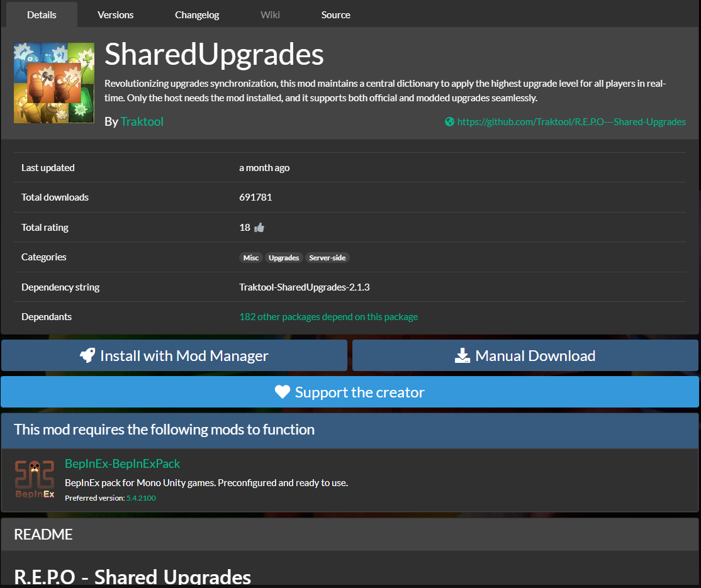Click the rating count 18
701x588 pixels.
click(x=245, y=228)
